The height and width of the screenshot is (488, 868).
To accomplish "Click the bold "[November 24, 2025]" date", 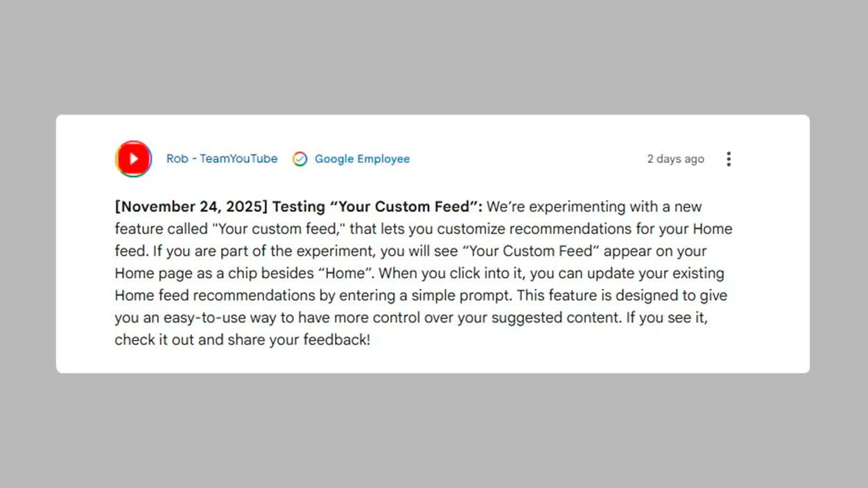I will click(x=191, y=207).
